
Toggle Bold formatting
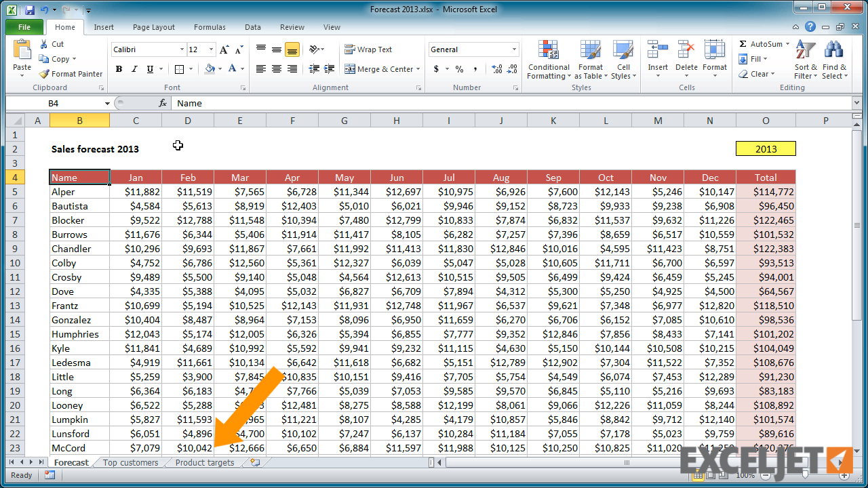pyautogui.click(x=119, y=69)
